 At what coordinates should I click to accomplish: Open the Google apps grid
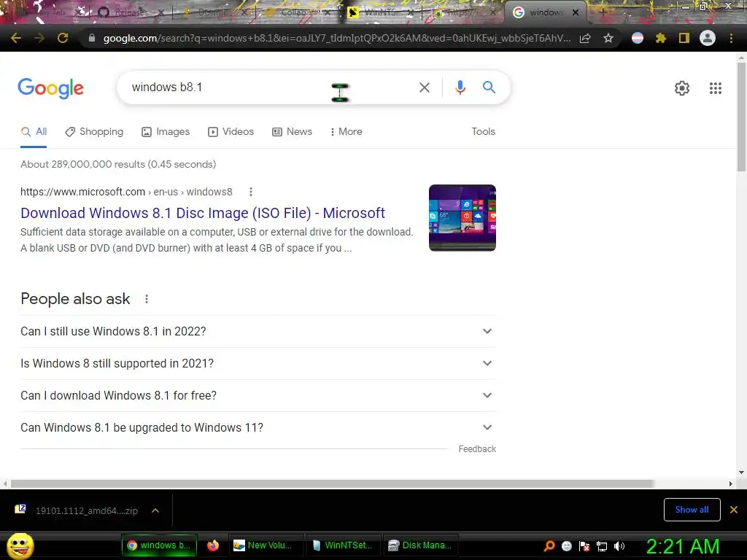[x=715, y=88]
